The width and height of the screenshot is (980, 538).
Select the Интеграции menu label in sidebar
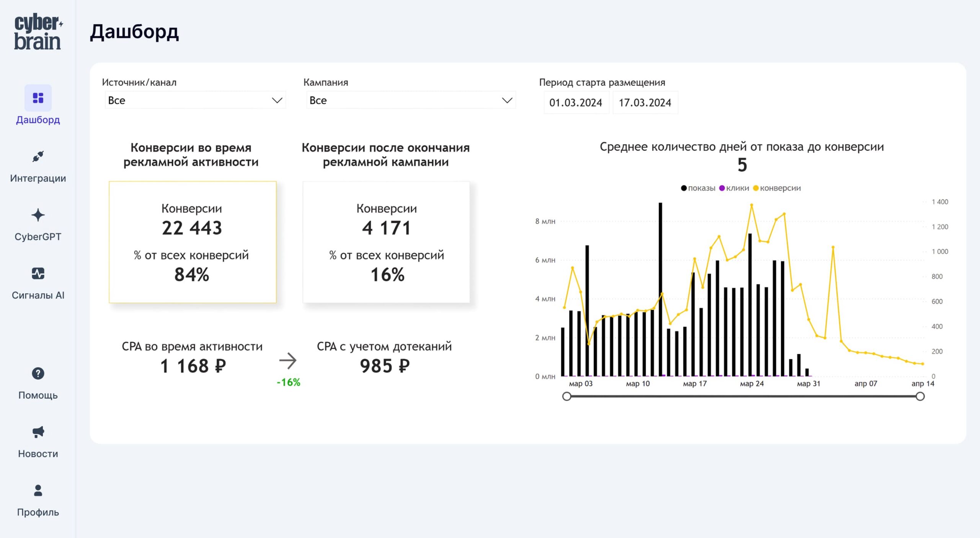click(x=38, y=178)
